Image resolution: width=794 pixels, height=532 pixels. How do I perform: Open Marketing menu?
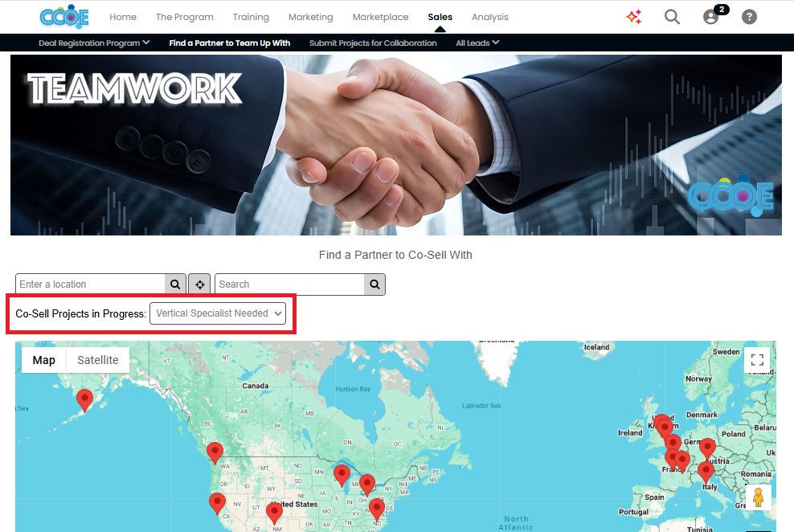(310, 17)
